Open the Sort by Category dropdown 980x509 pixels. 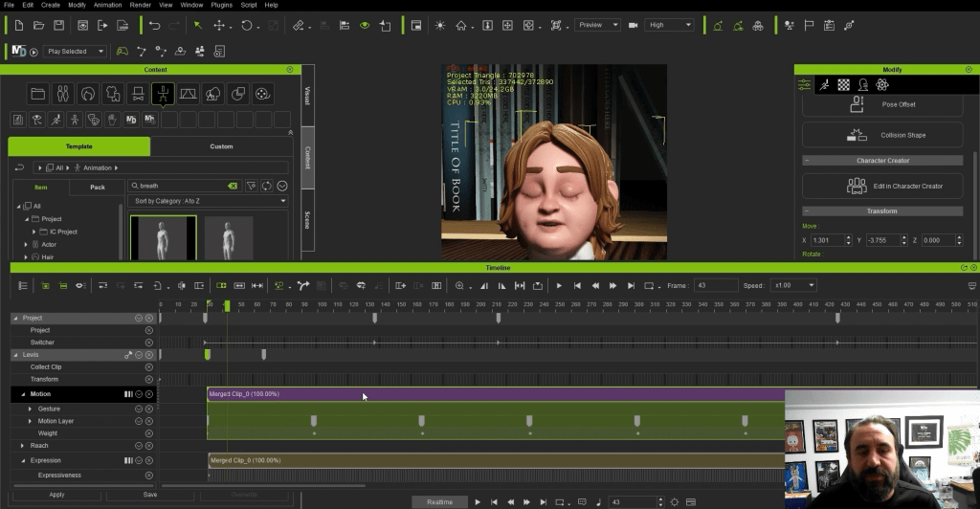[x=210, y=201]
